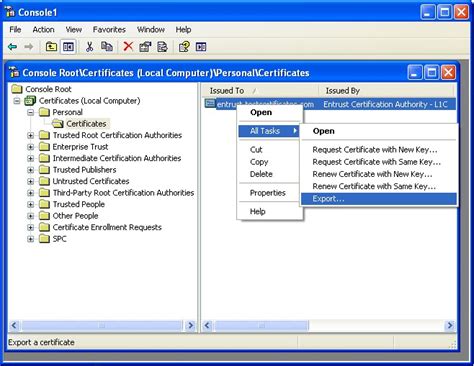Open the View menu

click(74, 30)
